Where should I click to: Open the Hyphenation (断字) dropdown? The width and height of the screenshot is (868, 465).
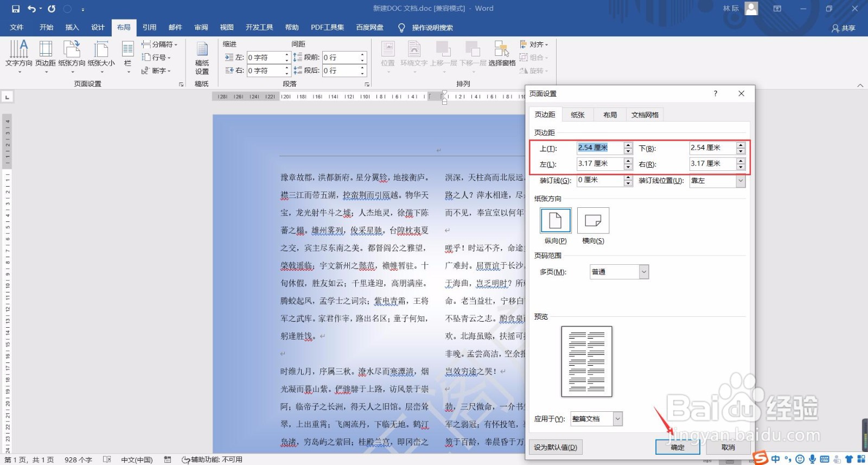pos(156,71)
